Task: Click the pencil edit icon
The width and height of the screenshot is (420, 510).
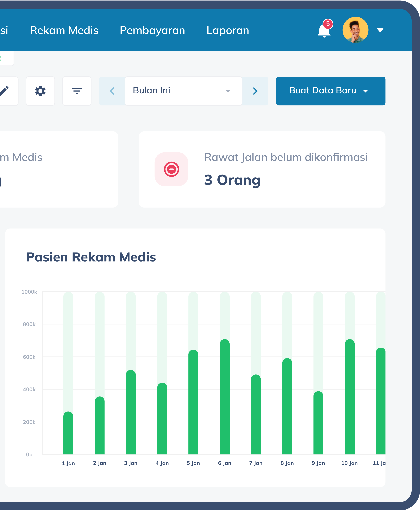Action: tap(5, 91)
